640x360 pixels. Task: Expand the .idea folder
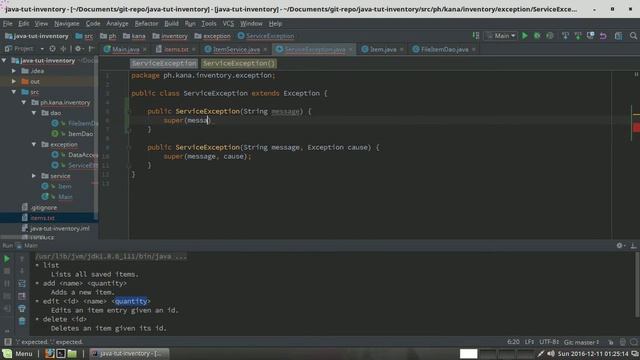14,71
